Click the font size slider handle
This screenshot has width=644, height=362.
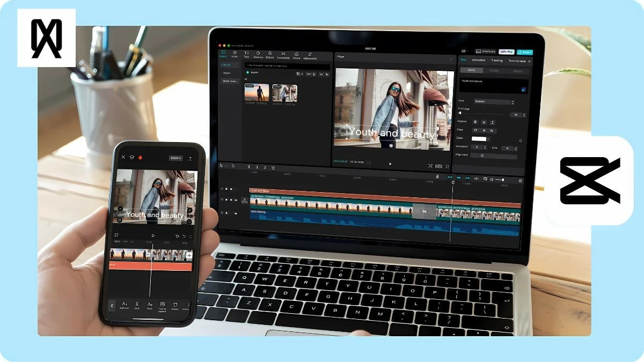coord(459,113)
